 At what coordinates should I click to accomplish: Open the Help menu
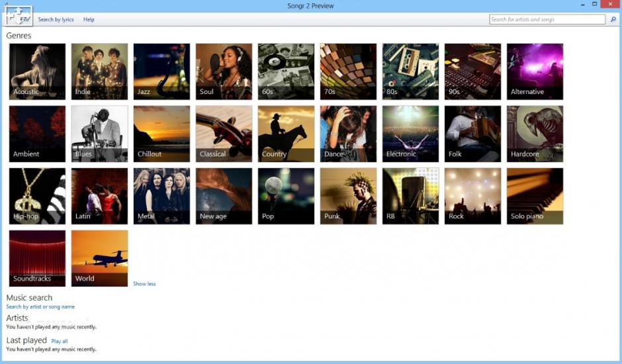[89, 20]
